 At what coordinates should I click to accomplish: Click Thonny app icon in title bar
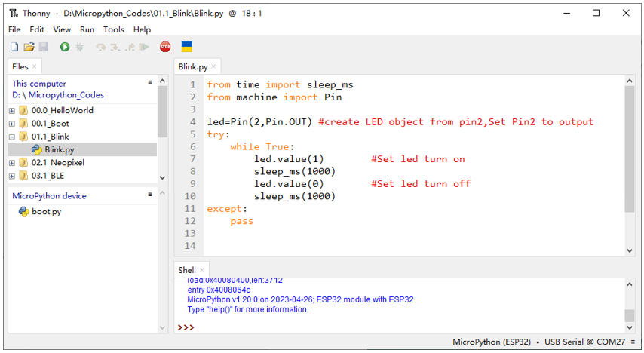click(x=14, y=14)
